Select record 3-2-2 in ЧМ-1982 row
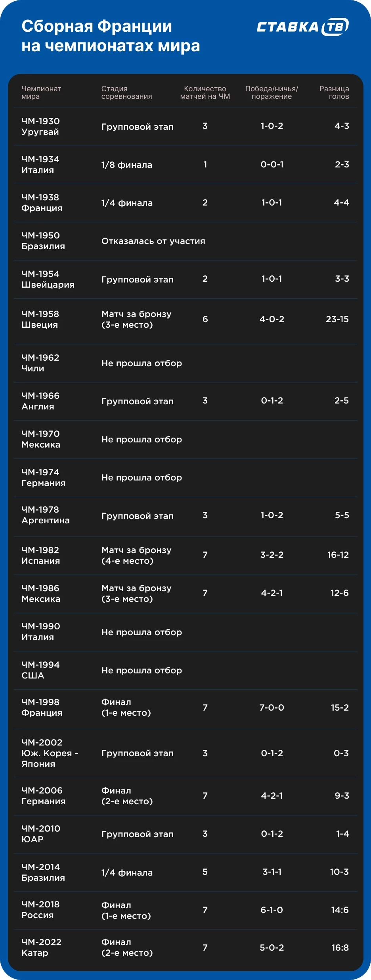Viewport: 371px width, 980px height. (272, 555)
